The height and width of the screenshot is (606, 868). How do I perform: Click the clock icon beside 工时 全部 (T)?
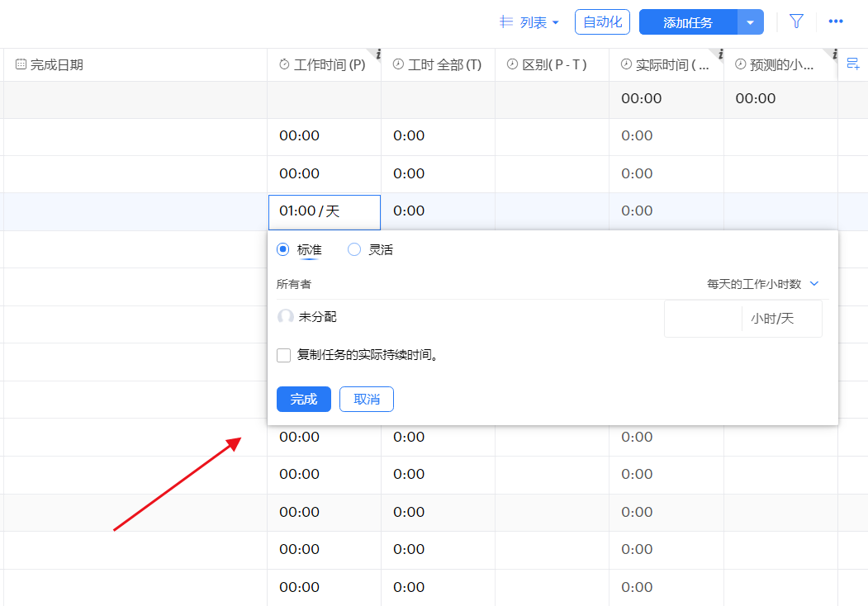point(398,64)
